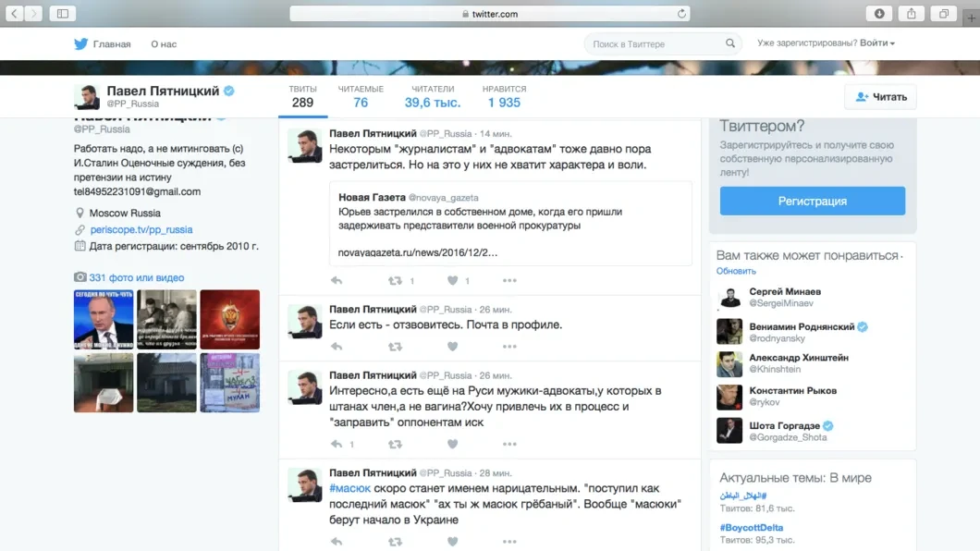Click the search magnifier icon
Viewport: 980px width, 551px height.
coord(730,43)
